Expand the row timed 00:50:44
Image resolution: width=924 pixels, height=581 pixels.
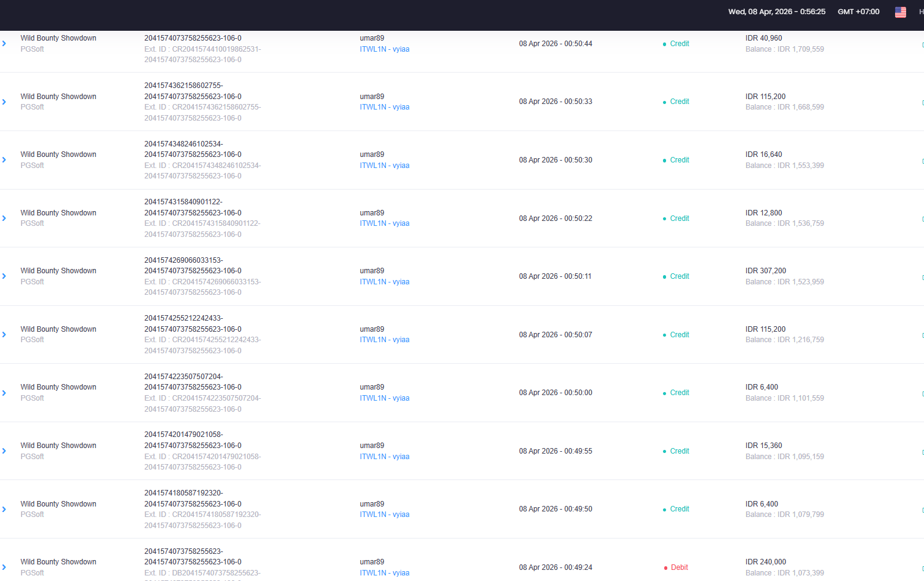tap(4, 44)
